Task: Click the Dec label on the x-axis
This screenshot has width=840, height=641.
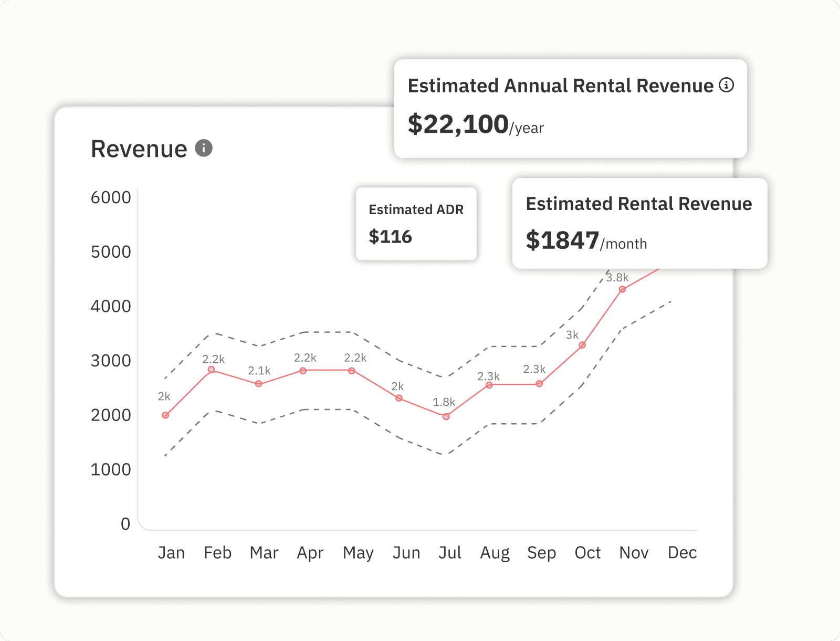Action: (682, 552)
